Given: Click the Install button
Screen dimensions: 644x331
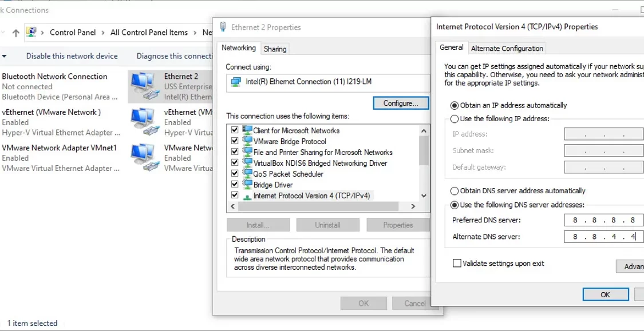Looking at the screenshot, I should tap(258, 225).
